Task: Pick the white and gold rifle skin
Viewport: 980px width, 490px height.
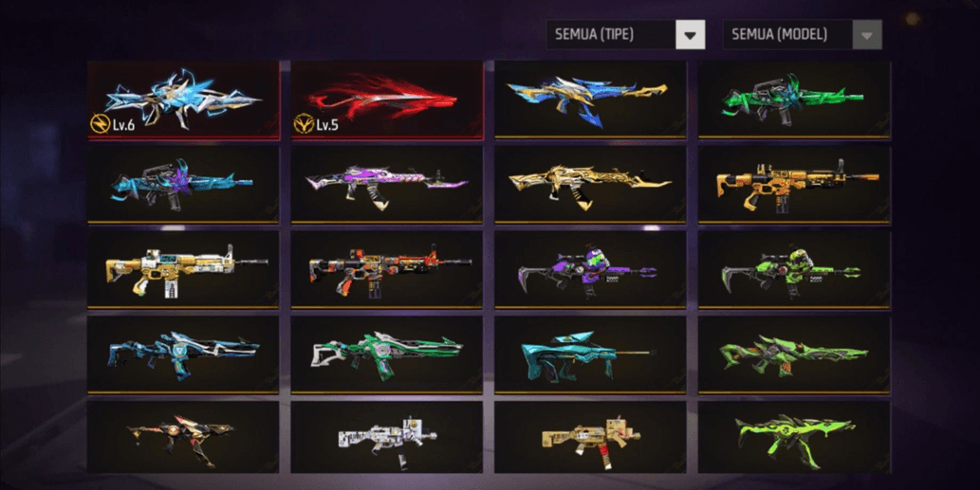Action: (183, 270)
